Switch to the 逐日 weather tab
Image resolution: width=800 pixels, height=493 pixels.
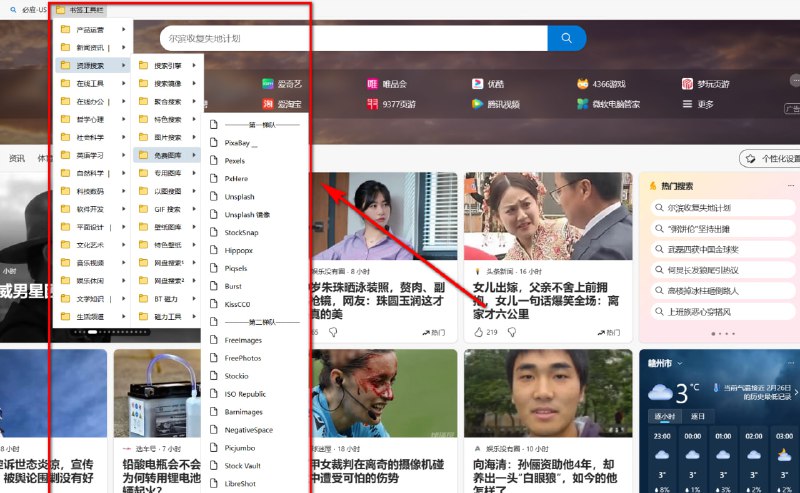697,416
